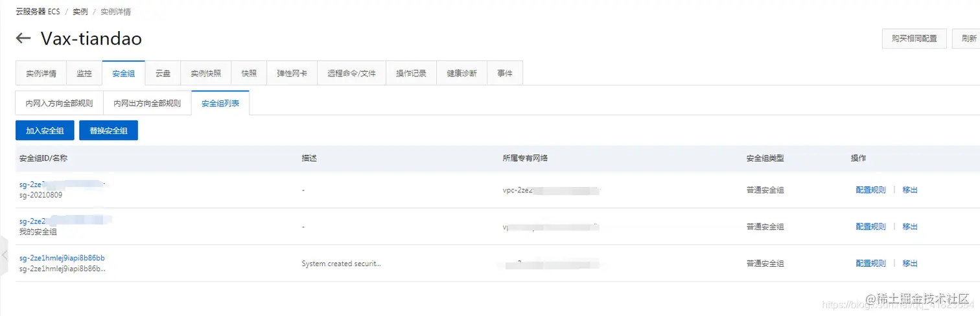
Task: Open the 实例快照 tab
Action: pyautogui.click(x=205, y=73)
